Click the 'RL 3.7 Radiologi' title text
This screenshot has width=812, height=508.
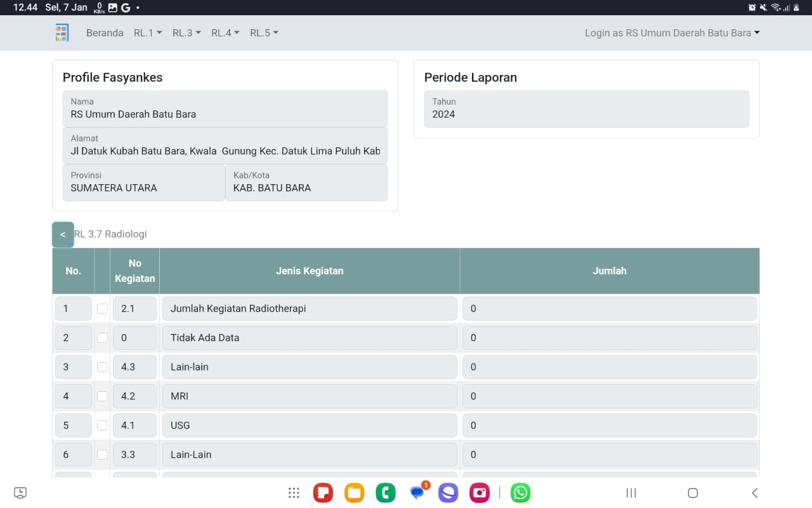coord(110,234)
